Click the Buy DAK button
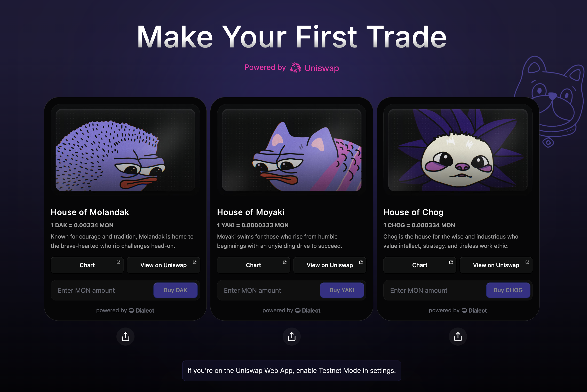Screen dimensions: 587x392 176,290
